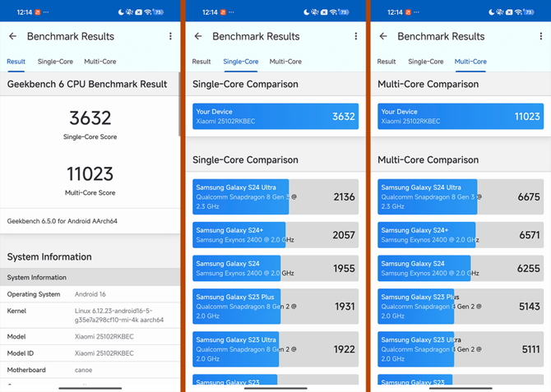The width and height of the screenshot is (551, 392).
Task: Click scrollbar on CPU Benchmark Result screen
Action: (179, 104)
